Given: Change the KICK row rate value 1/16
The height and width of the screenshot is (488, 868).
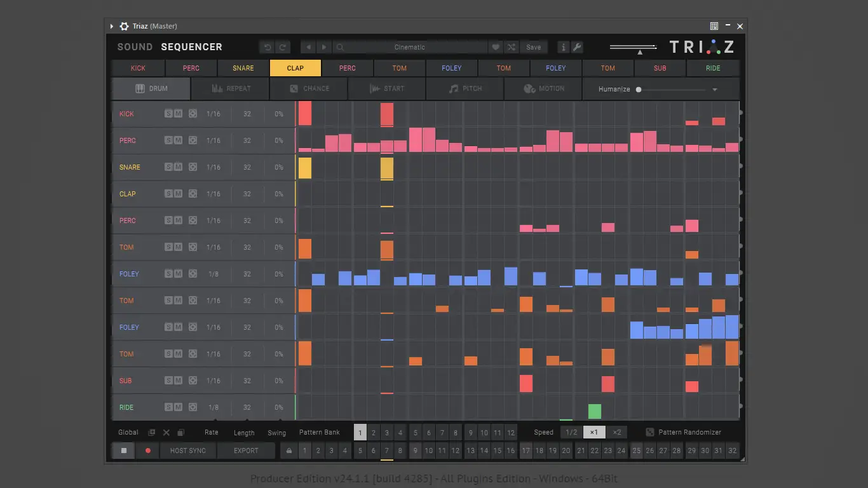Looking at the screenshot, I should pyautogui.click(x=214, y=114).
